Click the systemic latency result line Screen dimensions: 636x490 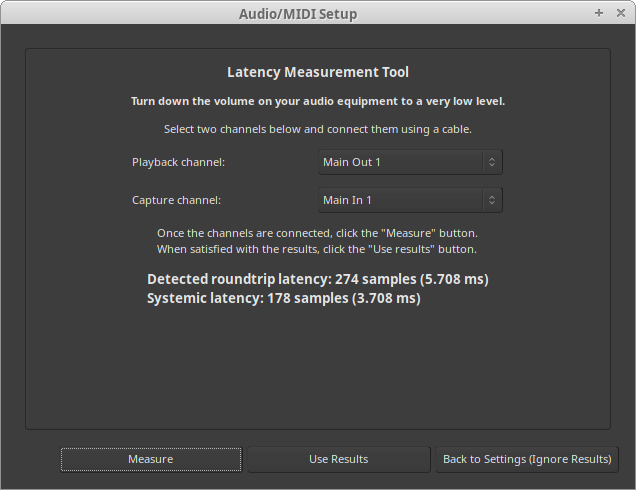pyautogui.click(x=283, y=298)
